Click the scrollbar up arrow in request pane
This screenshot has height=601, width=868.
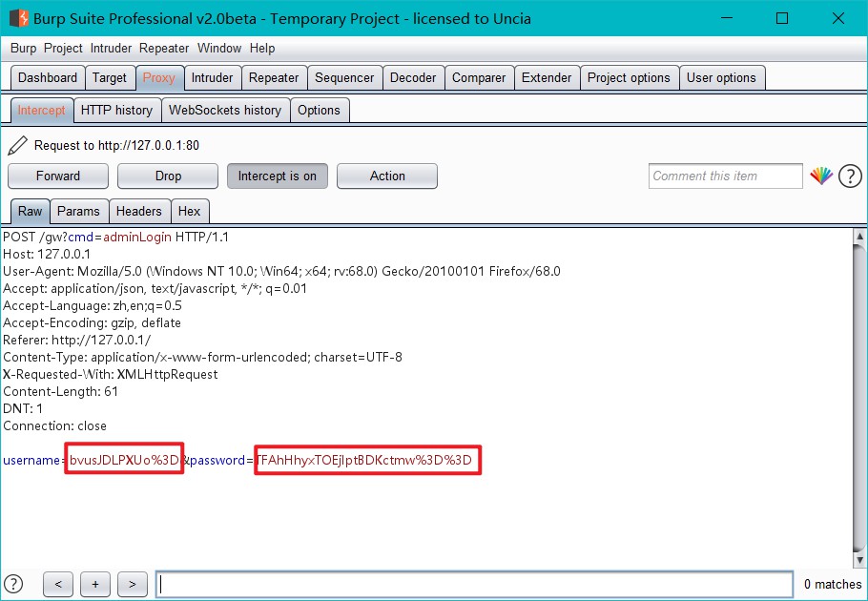(x=859, y=237)
